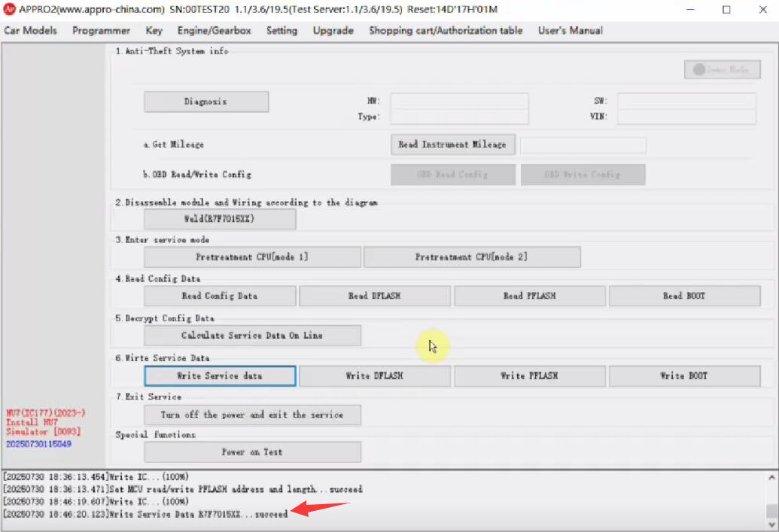Click the Diagnosis button
Viewport: 779px width, 532px height.
pos(206,102)
